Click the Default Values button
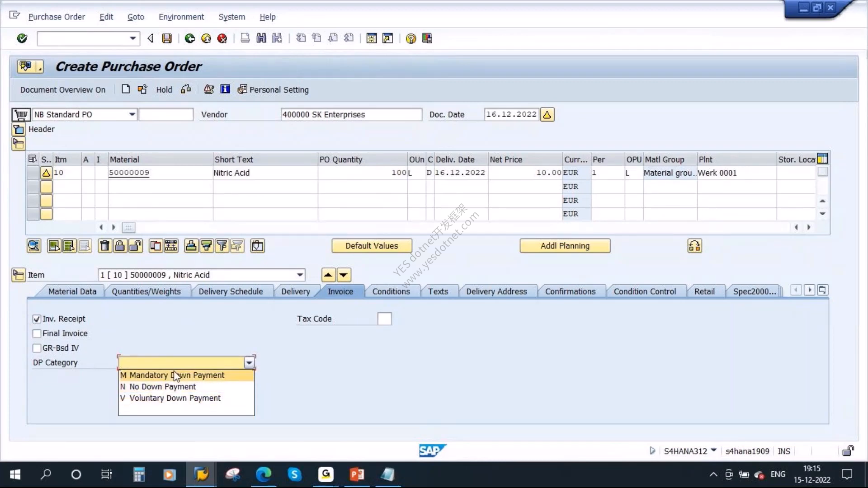Image resolution: width=868 pixels, height=488 pixels. pyautogui.click(x=372, y=246)
